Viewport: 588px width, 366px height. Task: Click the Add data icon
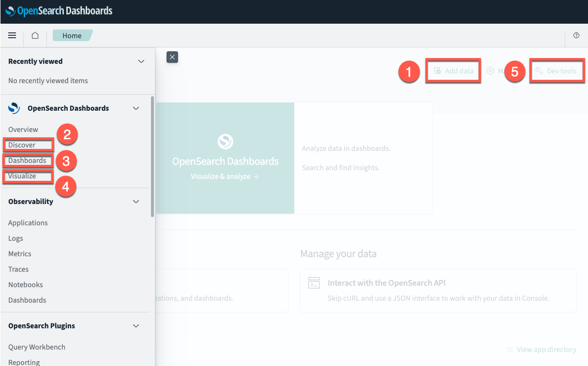pyautogui.click(x=437, y=71)
